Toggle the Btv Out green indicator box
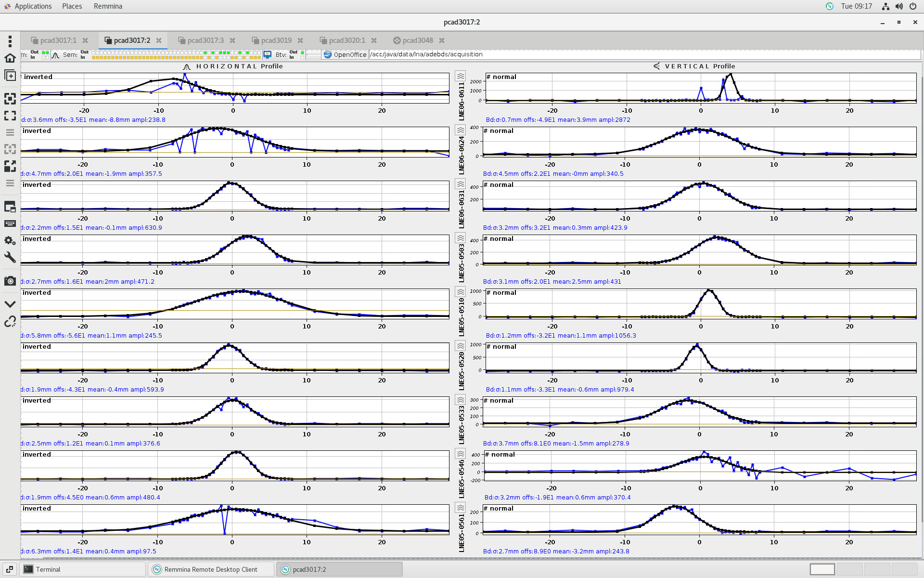924x578 pixels. pos(302,52)
